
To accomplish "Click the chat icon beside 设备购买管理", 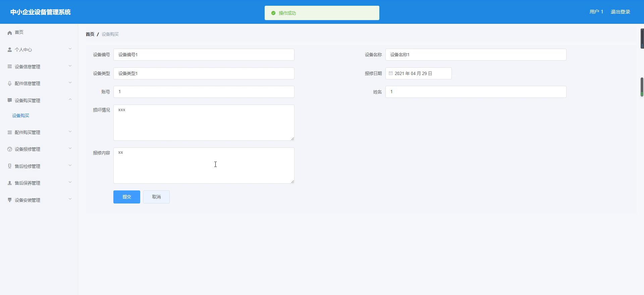I will [x=10, y=100].
